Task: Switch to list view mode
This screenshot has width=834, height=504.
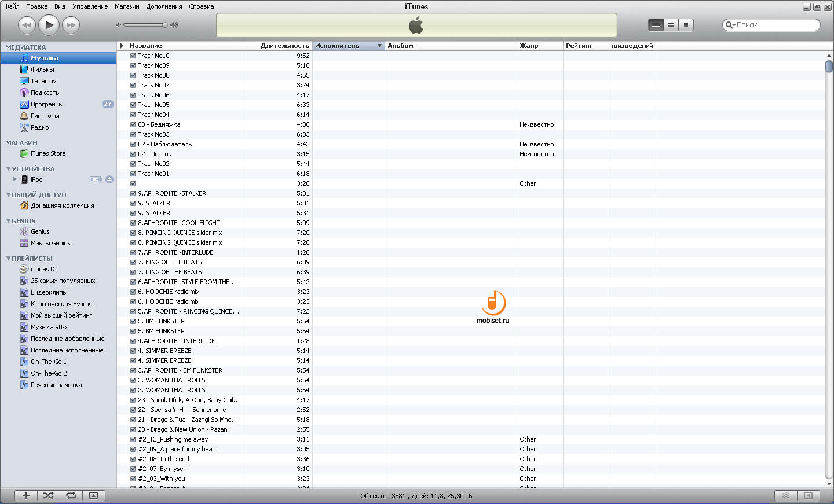Action: pyautogui.click(x=656, y=25)
